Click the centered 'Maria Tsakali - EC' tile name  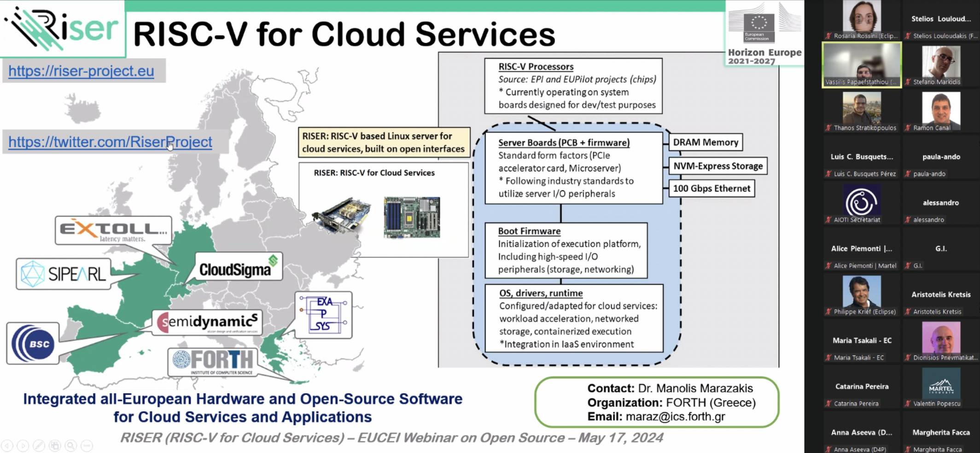click(862, 341)
